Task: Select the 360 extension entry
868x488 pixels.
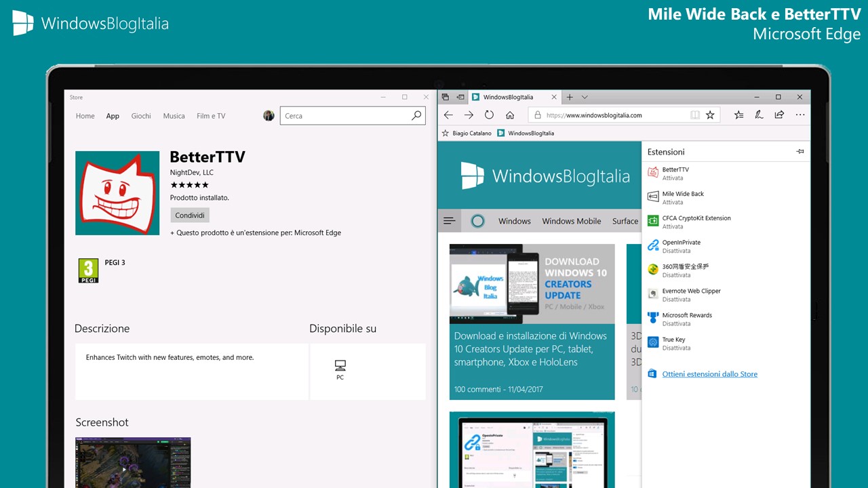Action: point(726,270)
